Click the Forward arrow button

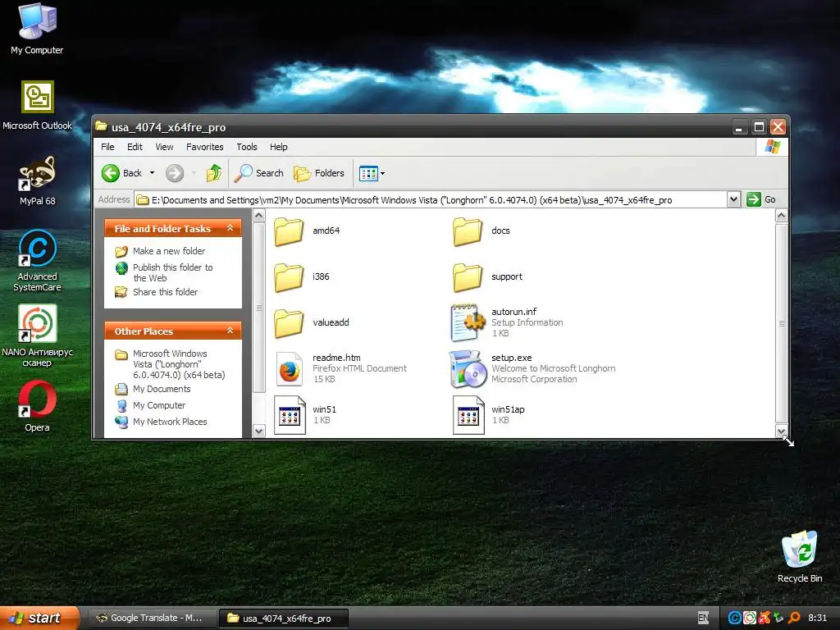[x=175, y=173]
